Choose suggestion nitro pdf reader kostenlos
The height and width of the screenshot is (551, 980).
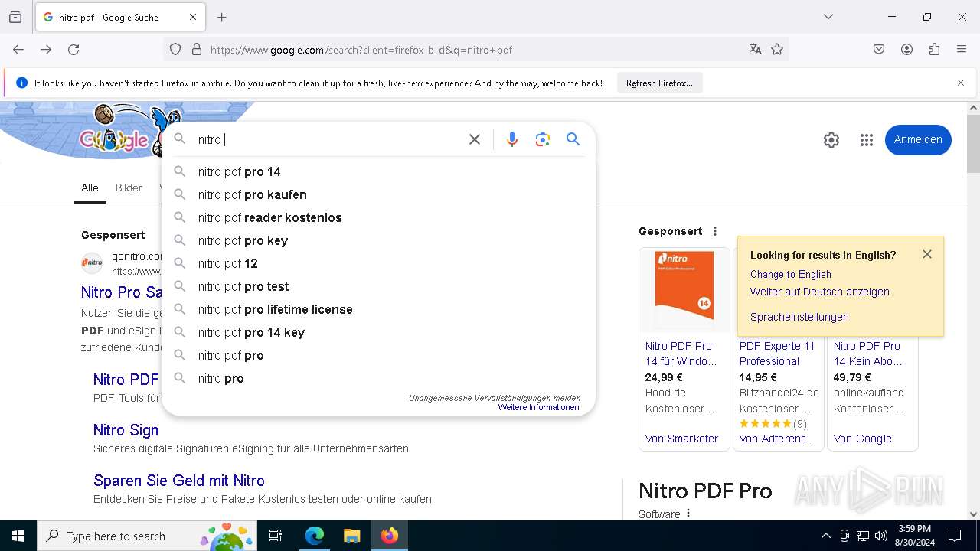pyautogui.click(x=378, y=217)
